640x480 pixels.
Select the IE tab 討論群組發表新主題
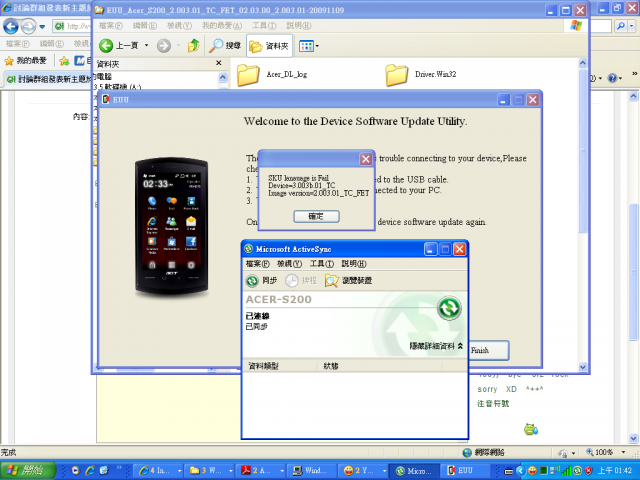click(48, 79)
